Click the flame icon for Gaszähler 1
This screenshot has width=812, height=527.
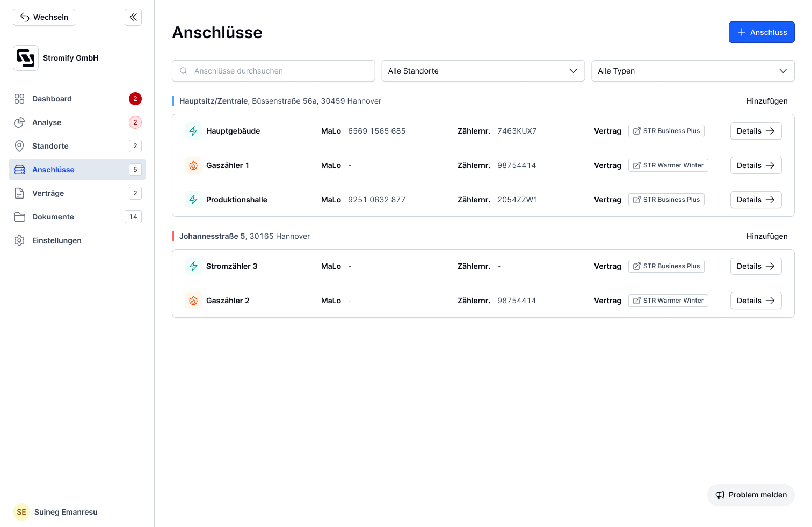tap(193, 165)
